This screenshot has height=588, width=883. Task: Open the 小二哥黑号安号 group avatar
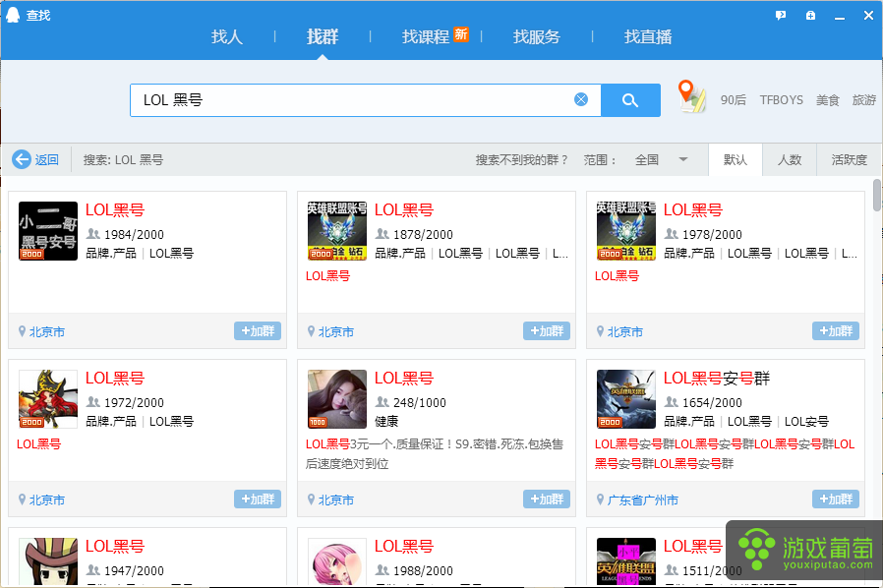pyautogui.click(x=48, y=231)
